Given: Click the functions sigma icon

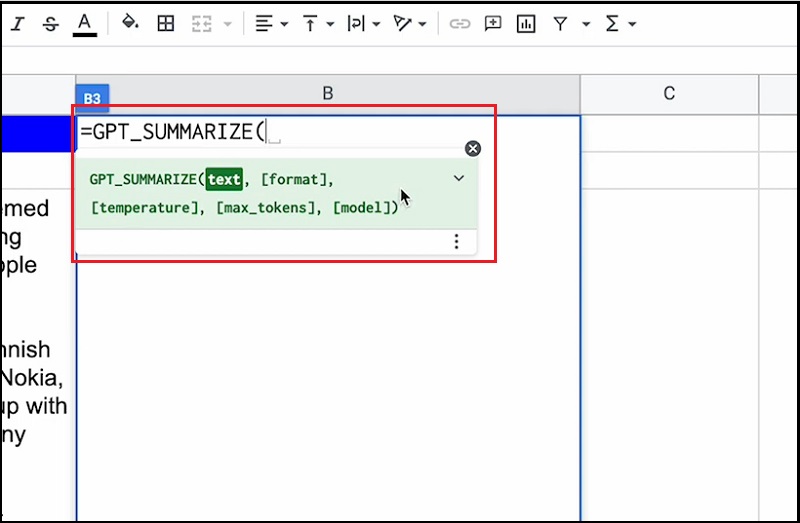Looking at the screenshot, I should (x=612, y=23).
